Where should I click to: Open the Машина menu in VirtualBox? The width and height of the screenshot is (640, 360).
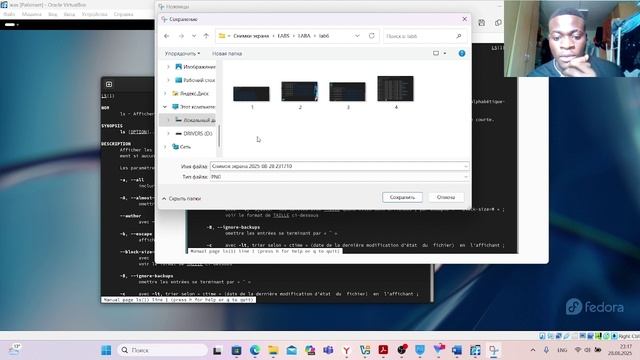31,14
